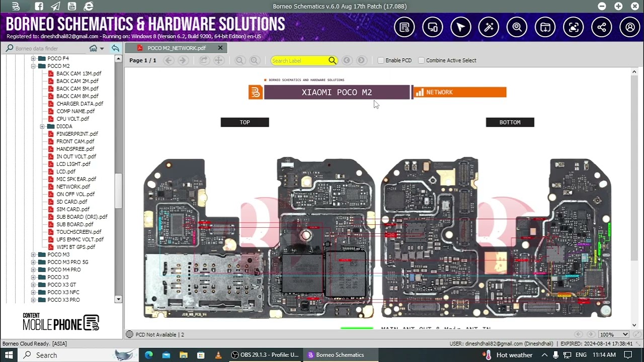
Task: Expand the POCO X3 GT folder
Action: [33, 285]
